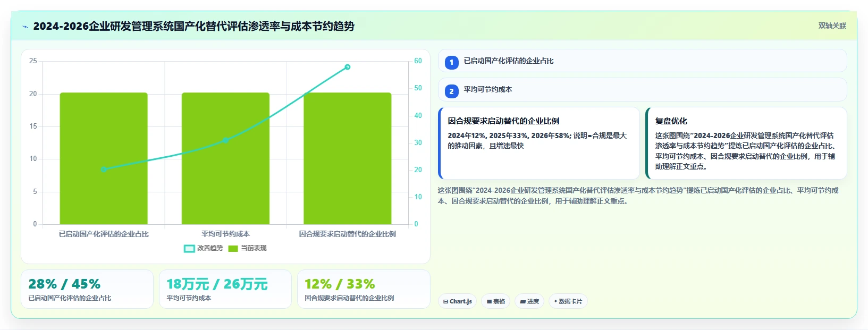Viewport: 868px width, 330px height.
Task: Click the 12% / 33% stat card
Action: point(364,289)
